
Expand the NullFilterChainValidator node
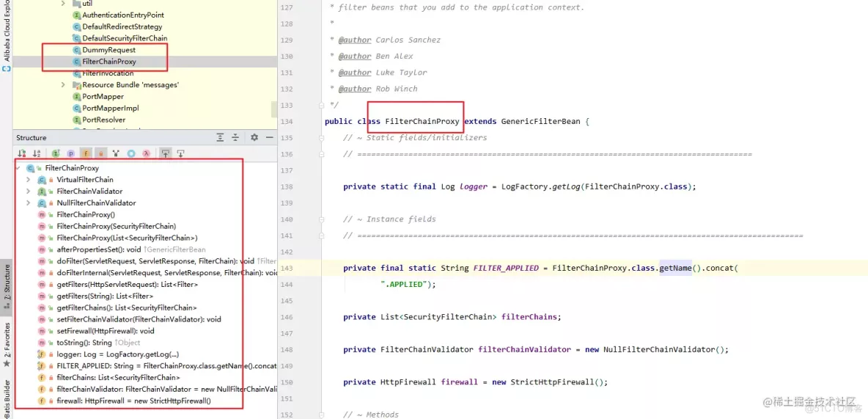click(28, 203)
